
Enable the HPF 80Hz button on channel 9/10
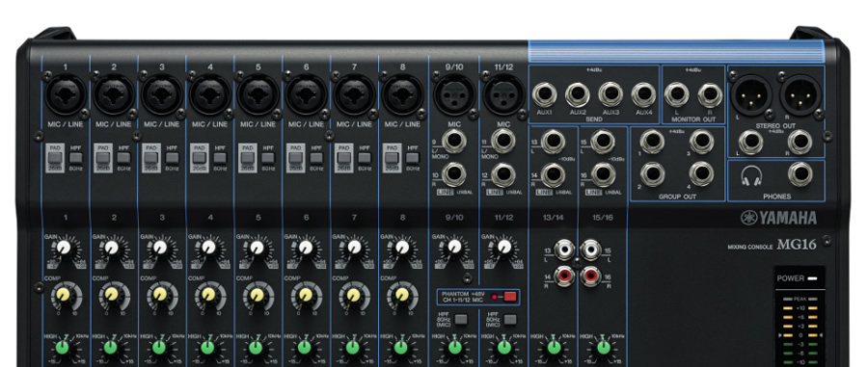pos(461,320)
